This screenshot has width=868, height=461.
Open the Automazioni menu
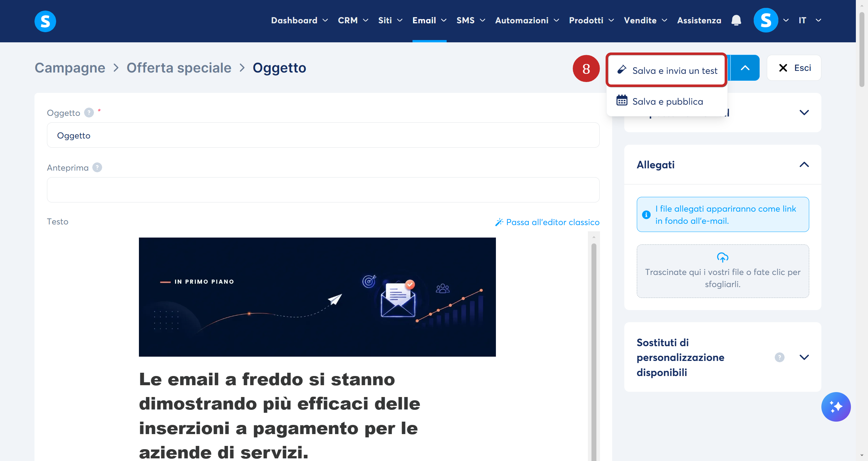pyautogui.click(x=527, y=21)
